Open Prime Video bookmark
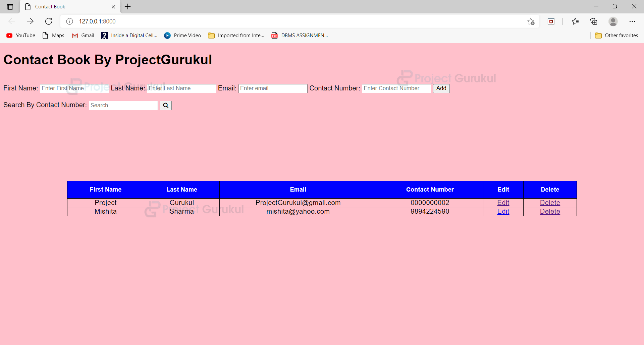The width and height of the screenshot is (644, 345). pos(182,35)
